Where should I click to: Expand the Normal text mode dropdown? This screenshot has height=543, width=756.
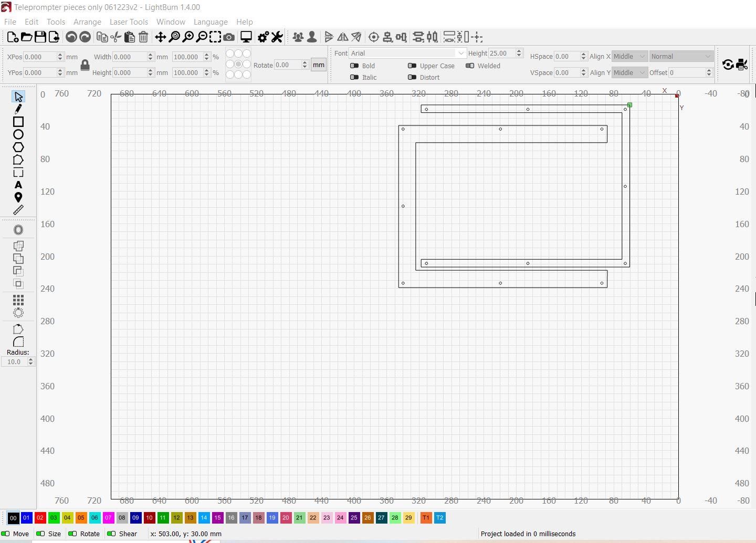[x=681, y=56]
